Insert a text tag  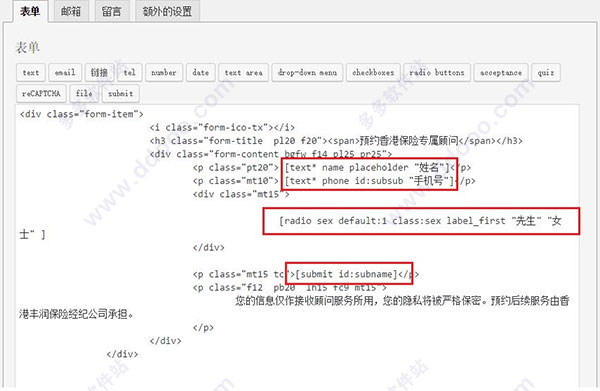31,72
